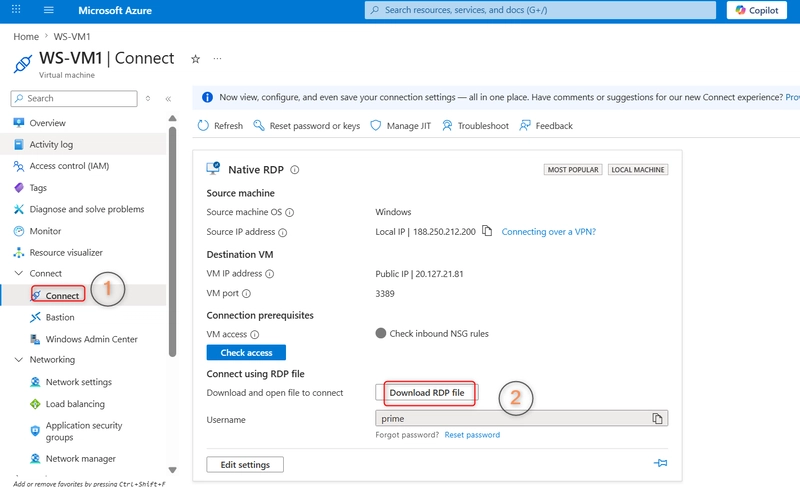
Task: Focus the top search resources field
Action: (540, 10)
